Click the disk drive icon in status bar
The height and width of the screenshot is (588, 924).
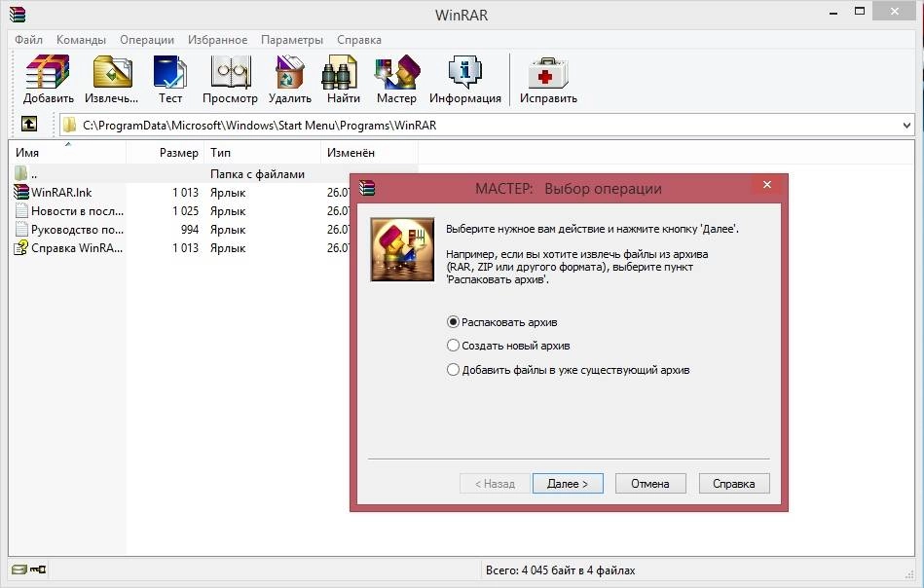18,570
